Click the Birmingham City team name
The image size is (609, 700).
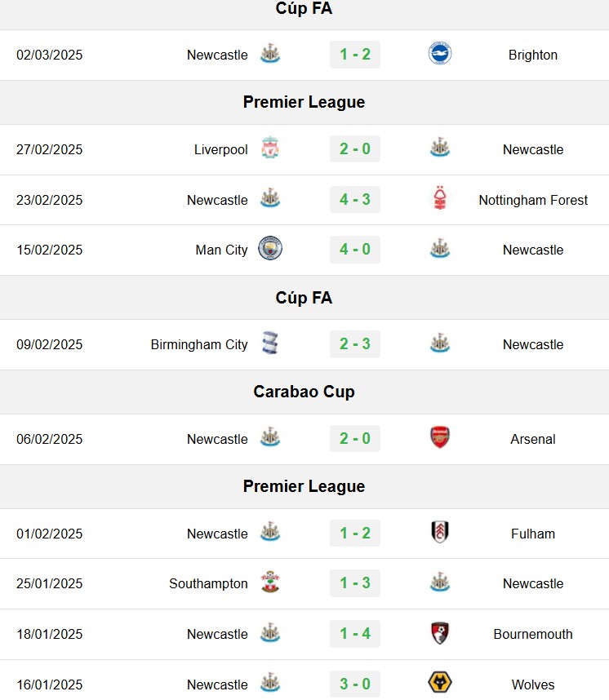coord(199,344)
